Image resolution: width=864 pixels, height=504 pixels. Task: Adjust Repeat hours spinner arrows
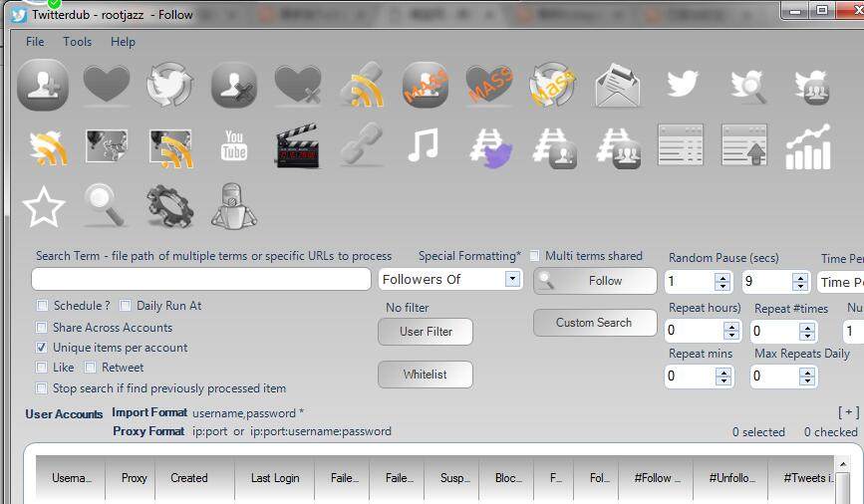tap(731, 331)
